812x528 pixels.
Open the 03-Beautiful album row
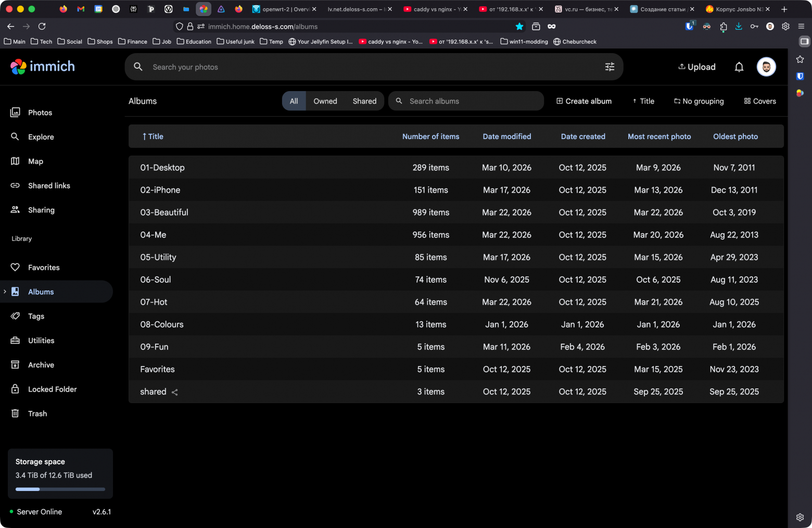[x=456, y=212]
